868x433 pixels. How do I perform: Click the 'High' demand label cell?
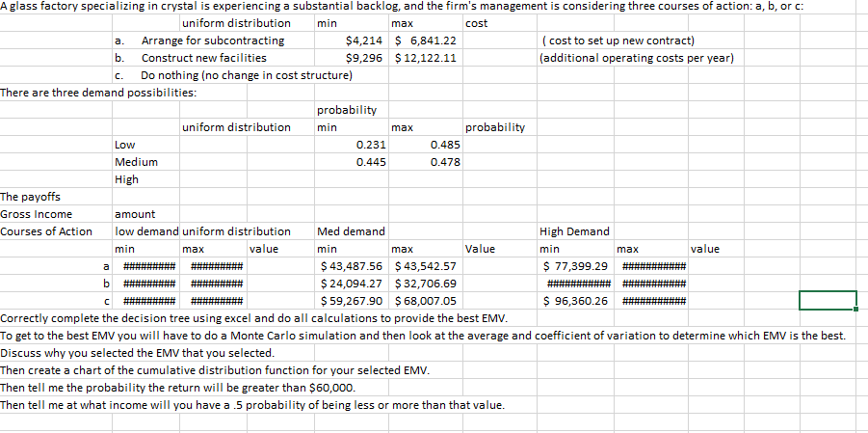126,179
